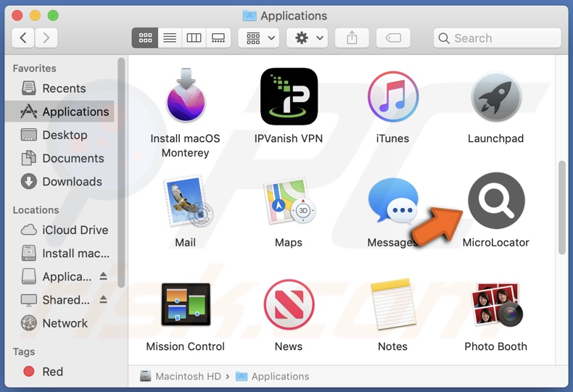Screen dimensions: 573x392
Task: Focus the Search field
Action: (x=497, y=38)
